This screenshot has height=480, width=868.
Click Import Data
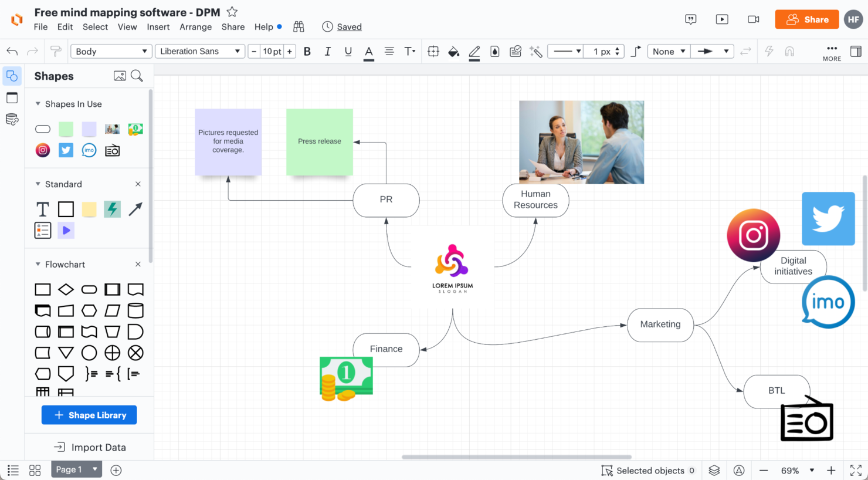click(90, 447)
